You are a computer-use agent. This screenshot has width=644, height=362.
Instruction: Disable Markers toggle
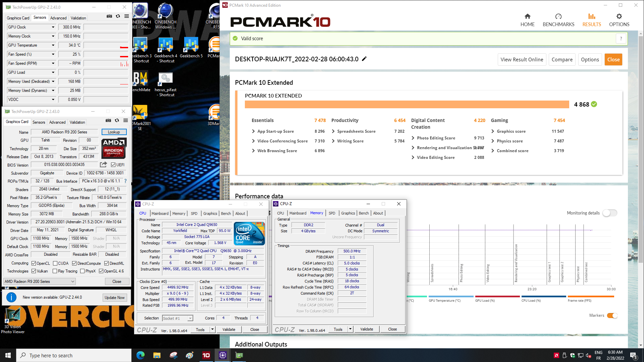612,315
